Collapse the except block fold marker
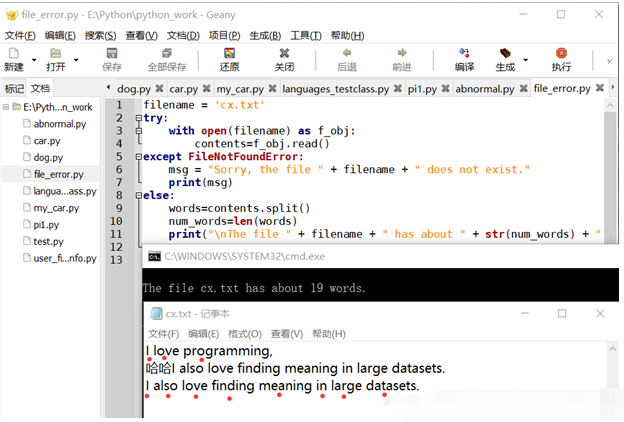This screenshot has height=422, width=624. tap(138, 156)
